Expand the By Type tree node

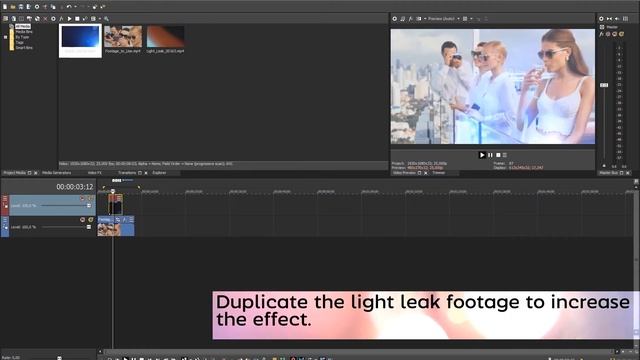pos(5,37)
